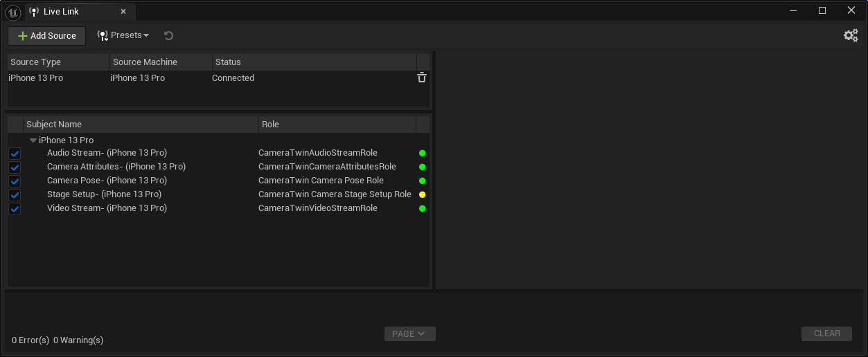
Task: Sort by the Subject Name column header
Action: tap(139, 125)
